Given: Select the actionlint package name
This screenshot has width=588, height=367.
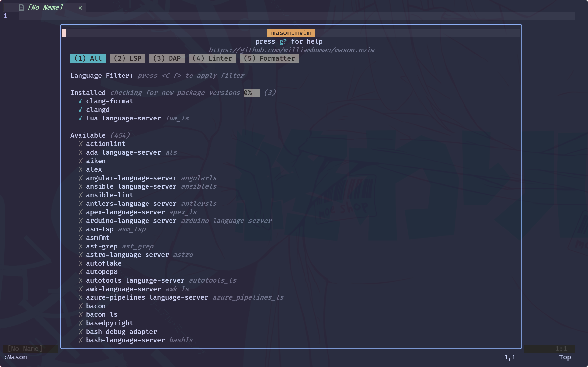Looking at the screenshot, I should [x=106, y=144].
